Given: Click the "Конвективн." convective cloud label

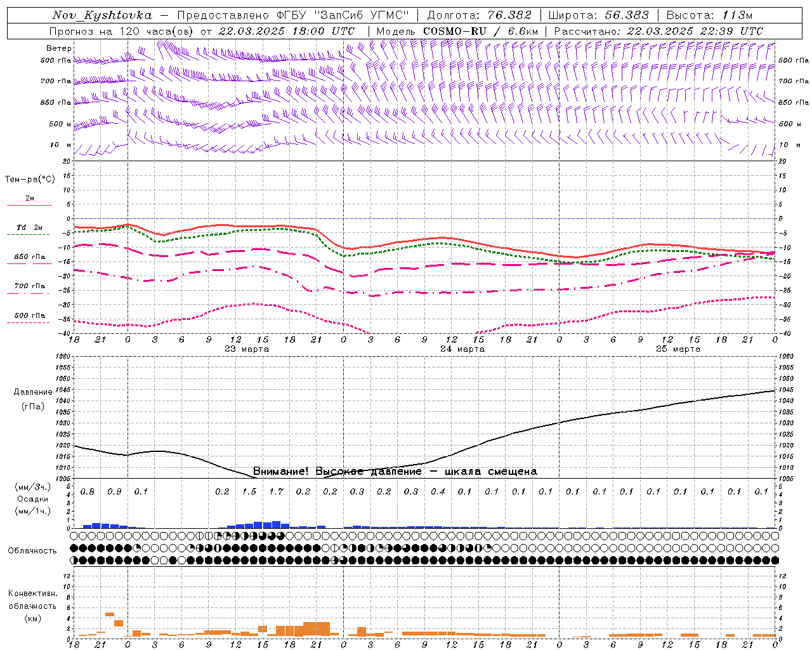Looking at the screenshot, I should (x=33, y=594).
